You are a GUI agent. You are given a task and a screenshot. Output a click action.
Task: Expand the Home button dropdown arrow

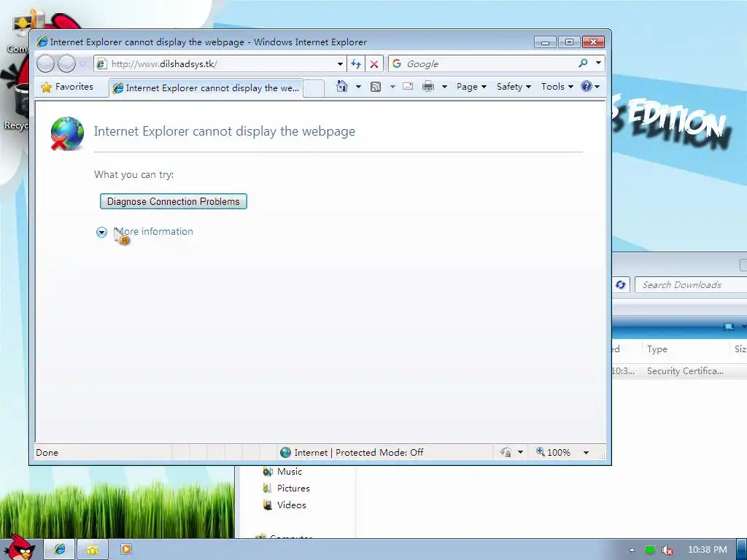[x=358, y=87]
